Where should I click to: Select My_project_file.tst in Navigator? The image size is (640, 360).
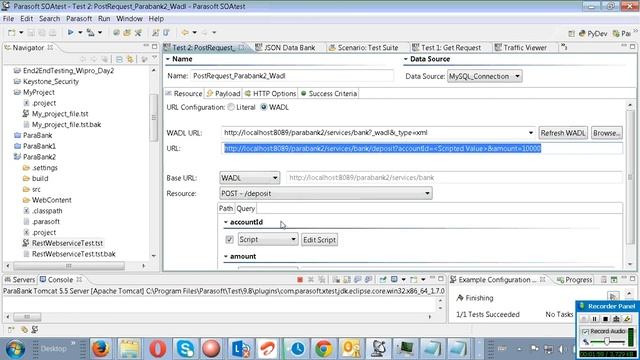click(60, 114)
